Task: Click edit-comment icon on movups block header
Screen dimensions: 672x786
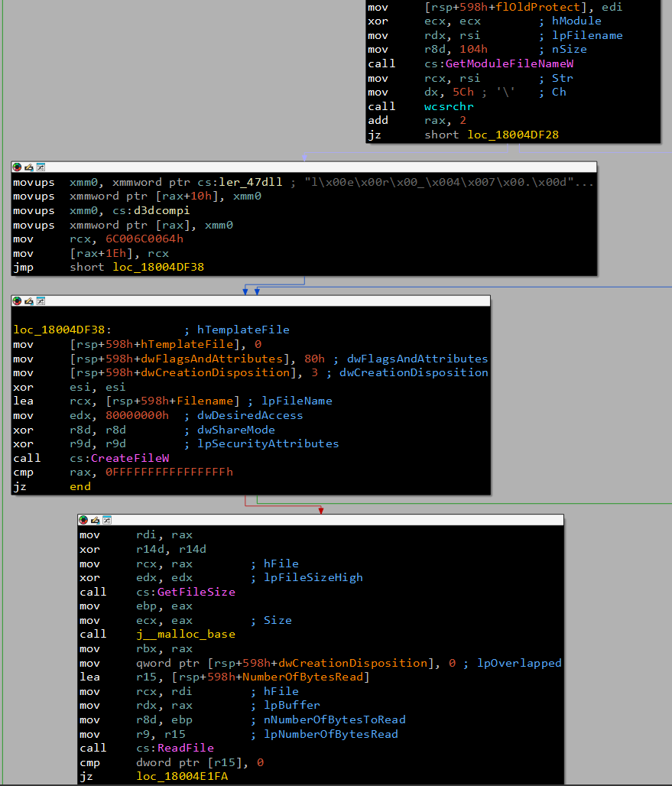Action: [29, 167]
